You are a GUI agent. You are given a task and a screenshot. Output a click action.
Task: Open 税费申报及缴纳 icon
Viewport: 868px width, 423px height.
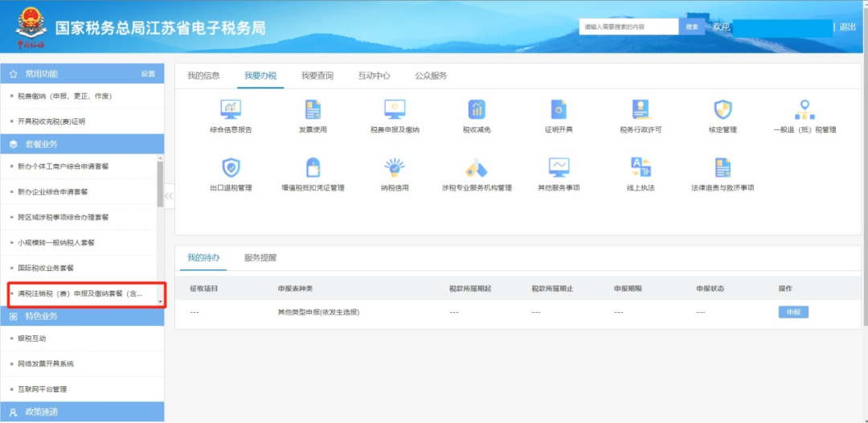395,109
